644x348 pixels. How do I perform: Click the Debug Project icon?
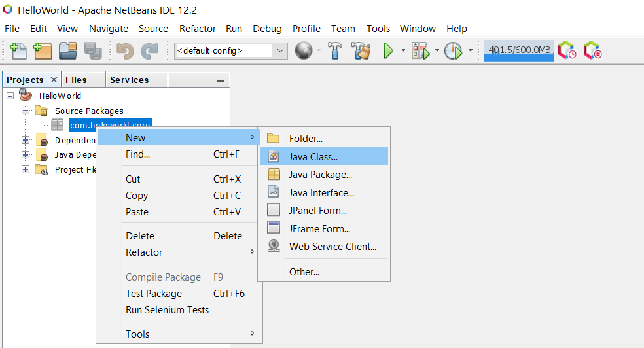(421, 51)
